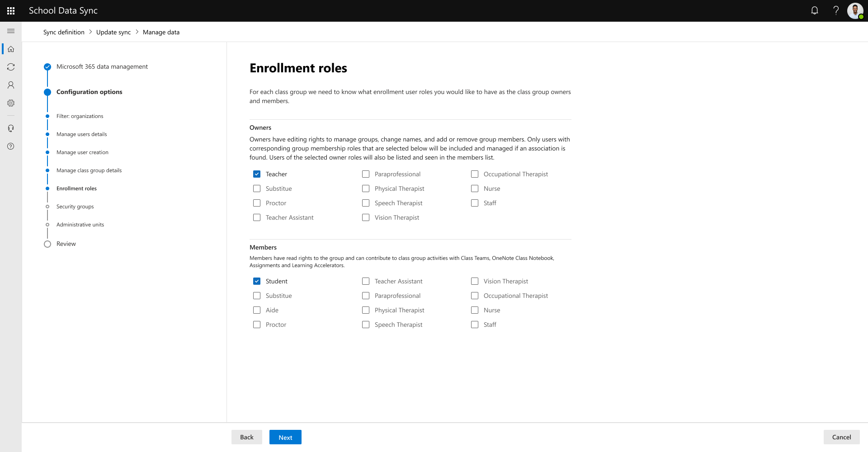This screenshot has width=868, height=452.
Task: Open the settings gear in sidebar
Action: pos(11,103)
